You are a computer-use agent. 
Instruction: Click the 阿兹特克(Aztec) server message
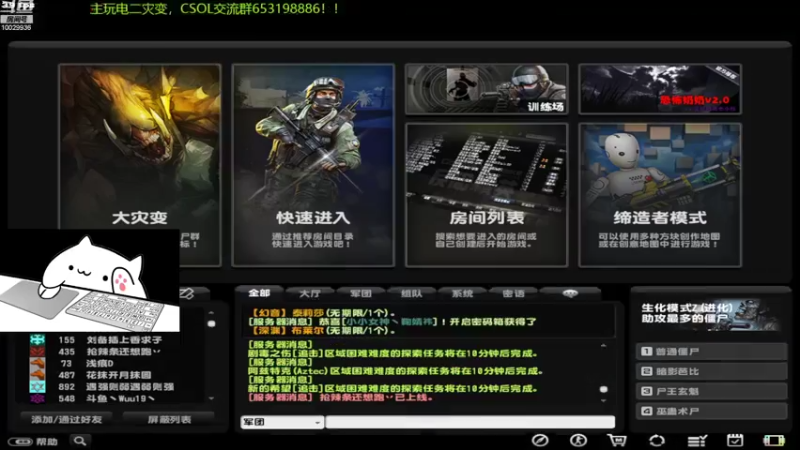point(395,371)
